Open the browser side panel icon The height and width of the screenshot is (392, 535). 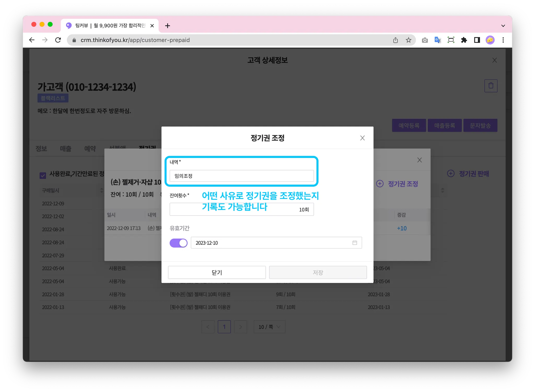tap(477, 40)
